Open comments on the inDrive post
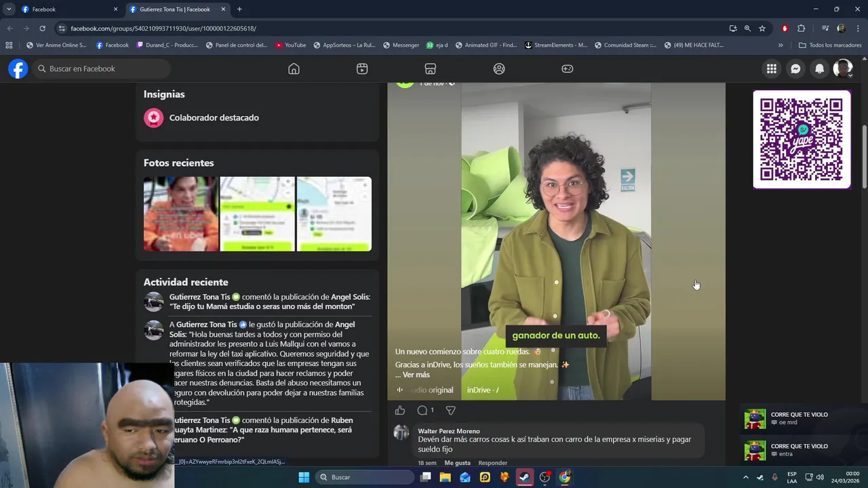The height and width of the screenshot is (488, 868). click(425, 410)
